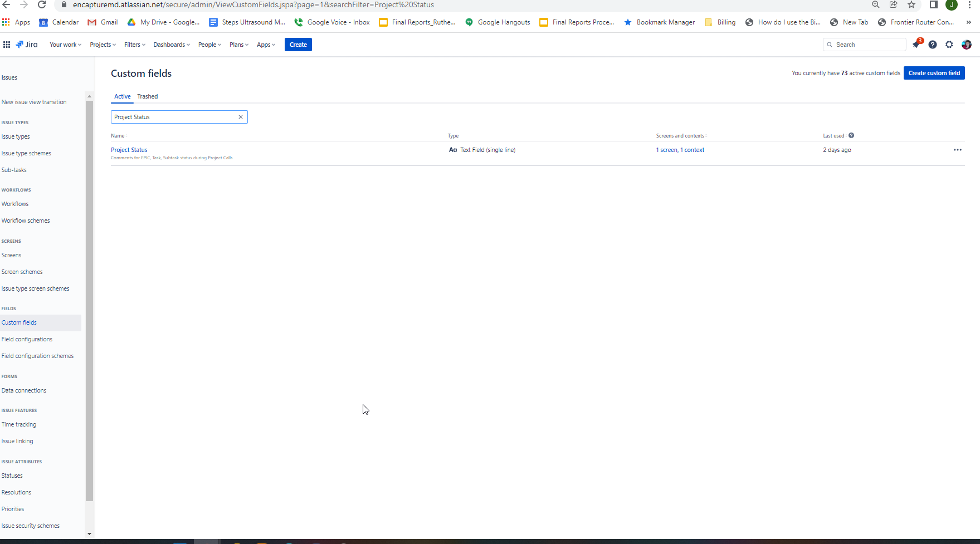Open the help question mark icon
This screenshot has width=980, height=544.
pos(933,45)
